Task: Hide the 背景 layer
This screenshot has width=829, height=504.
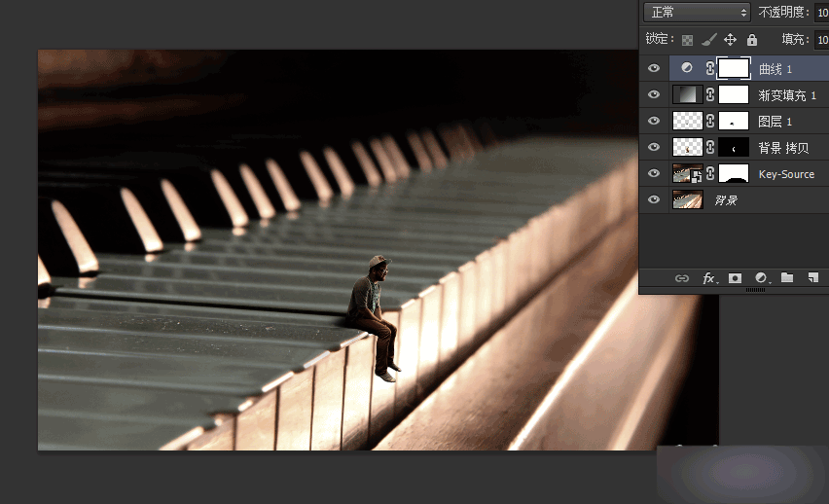Action: (x=654, y=199)
